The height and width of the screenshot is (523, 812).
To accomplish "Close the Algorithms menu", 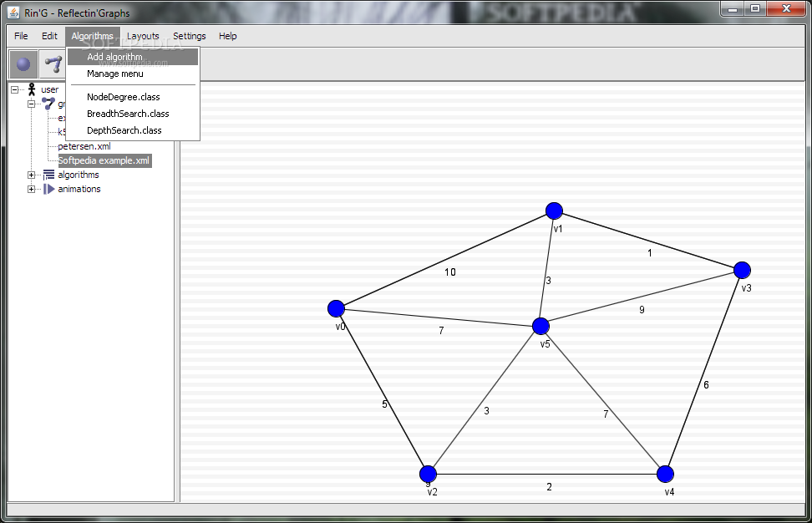I will 93,36.
